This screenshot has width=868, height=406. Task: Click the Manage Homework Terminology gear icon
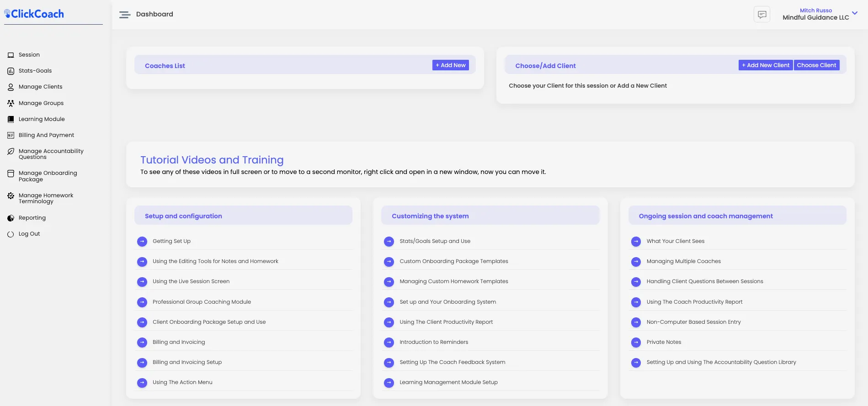click(11, 196)
